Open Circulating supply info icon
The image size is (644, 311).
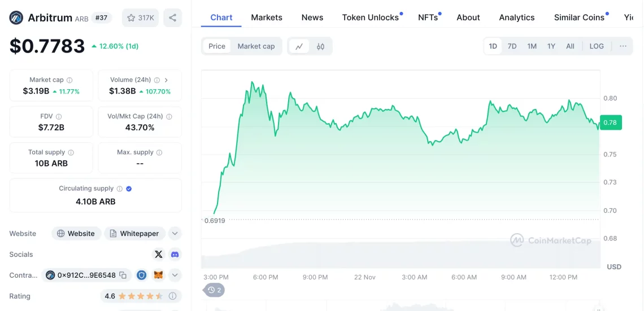click(x=120, y=189)
